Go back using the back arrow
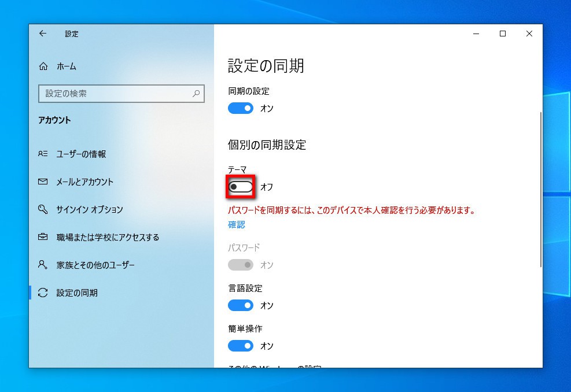This screenshot has width=571, height=392. tap(43, 34)
